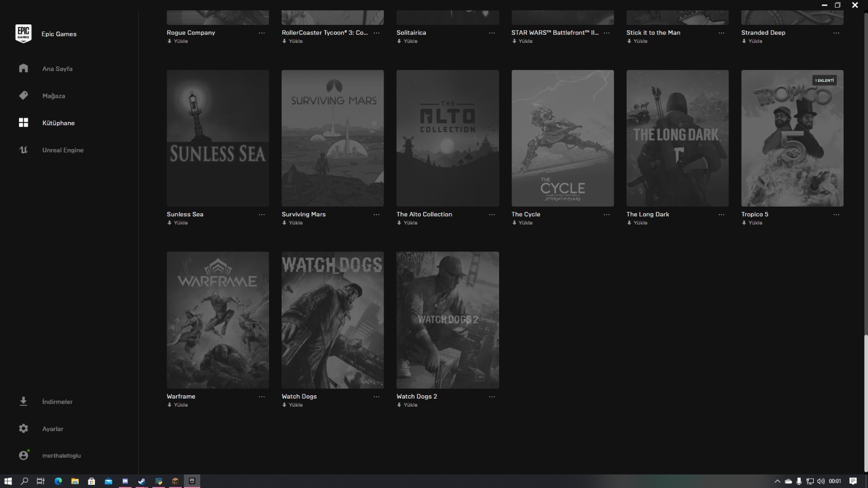Switch to Steam in the taskbar
This screenshot has width=868, height=488.
pyautogui.click(x=142, y=481)
